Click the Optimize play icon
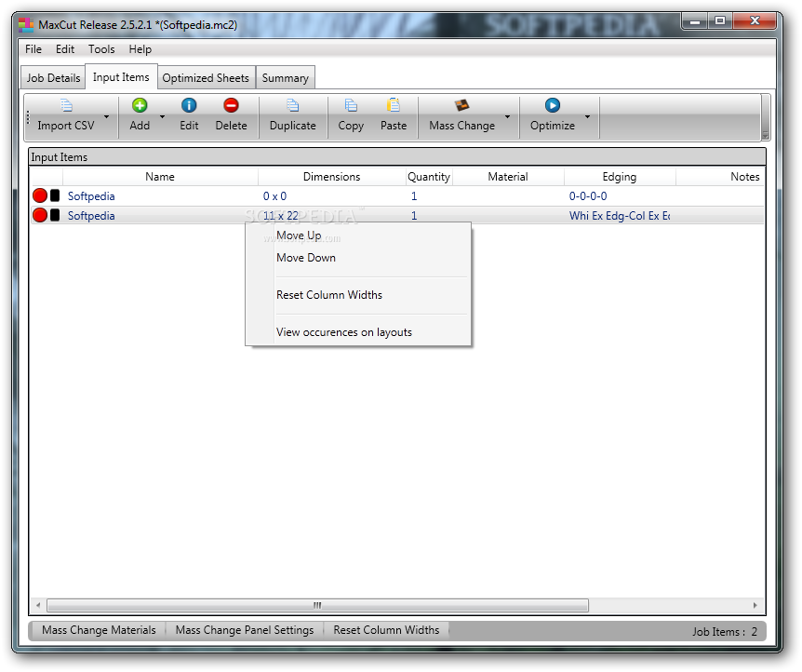Image resolution: width=802 pixels, height=672 pixels. coord(553,105)
